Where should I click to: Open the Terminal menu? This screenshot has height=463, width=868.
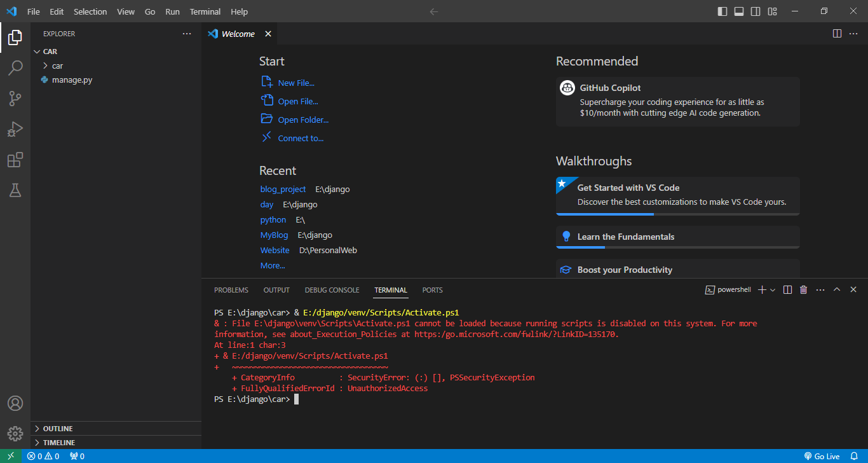(205, 11)
